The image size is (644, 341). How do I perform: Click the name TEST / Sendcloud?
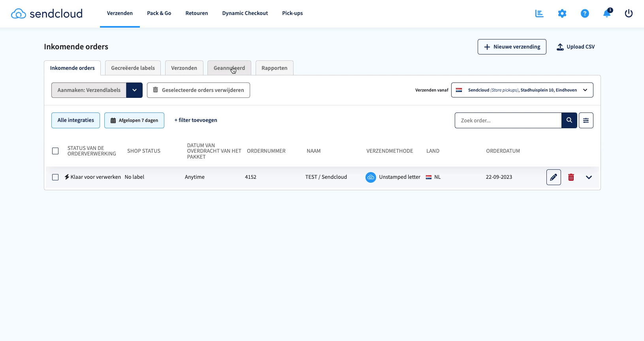[326, 177]
